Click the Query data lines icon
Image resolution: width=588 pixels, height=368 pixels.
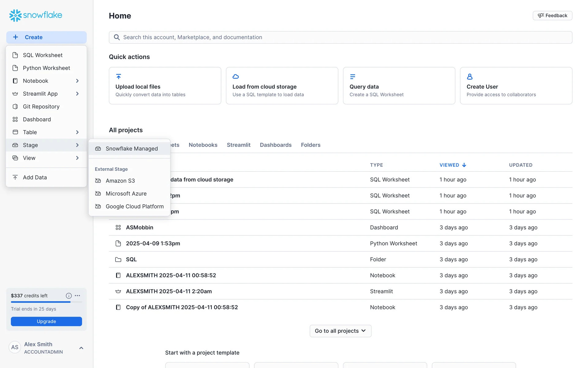coord(352,76)
